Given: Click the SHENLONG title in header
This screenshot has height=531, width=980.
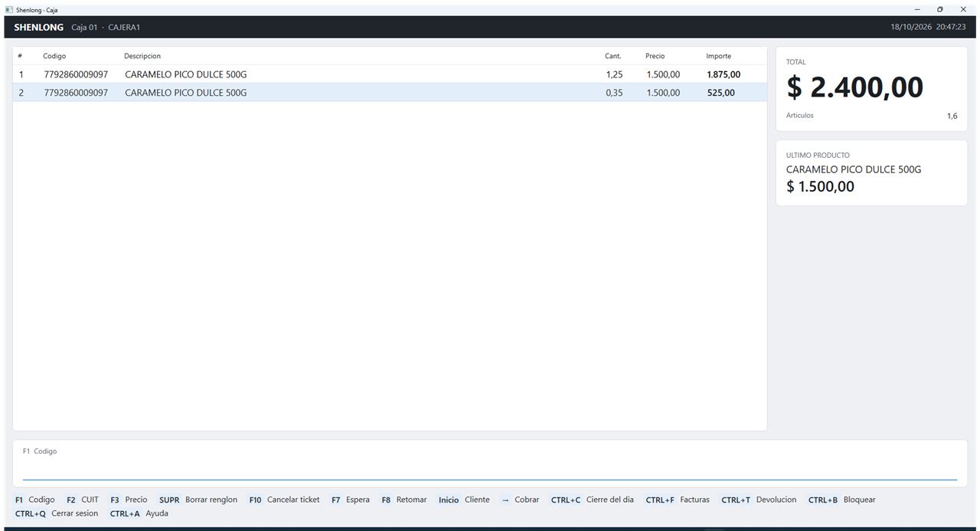Looking at the screenshot, I should point(39,27).
